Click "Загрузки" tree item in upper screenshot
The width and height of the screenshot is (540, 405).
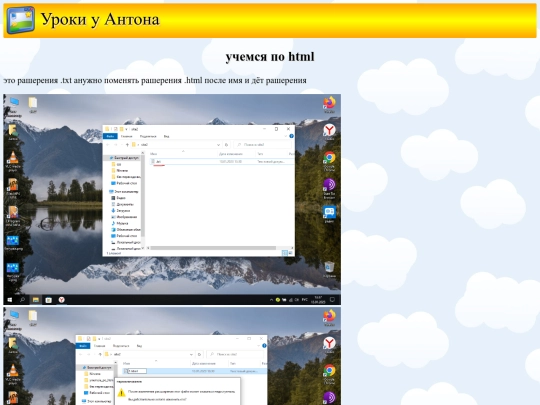(x=121, y=210)
